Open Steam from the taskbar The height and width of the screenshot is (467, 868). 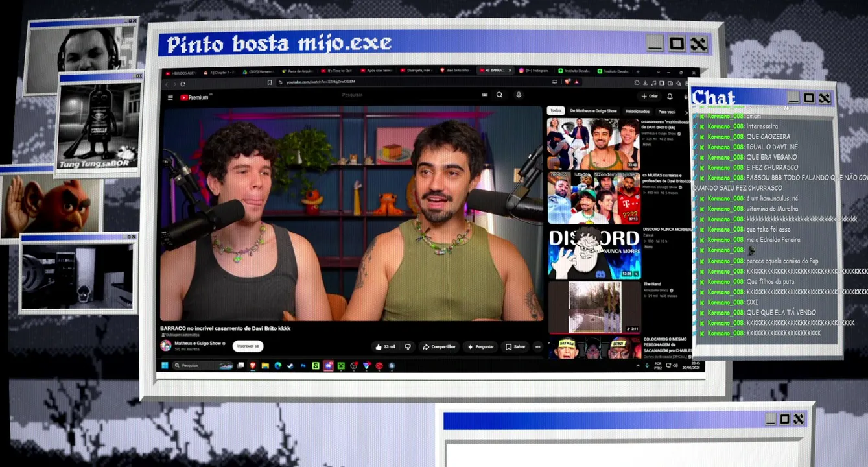290,366
